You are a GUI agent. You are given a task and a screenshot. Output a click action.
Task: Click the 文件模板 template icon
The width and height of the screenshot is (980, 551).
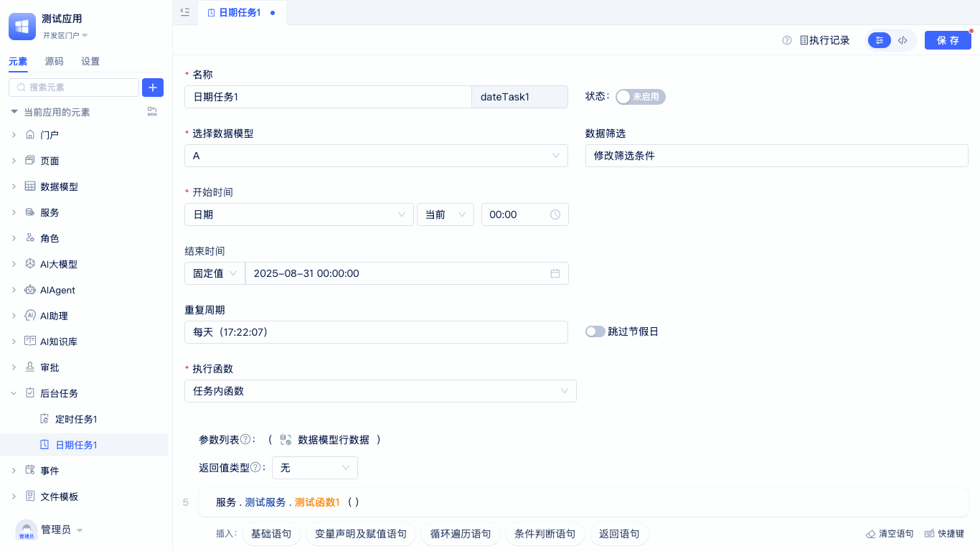click(30, 496)
